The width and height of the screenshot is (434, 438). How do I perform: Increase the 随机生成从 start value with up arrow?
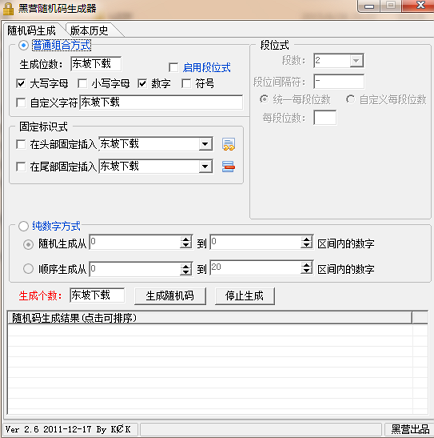[x=186, y=239]
